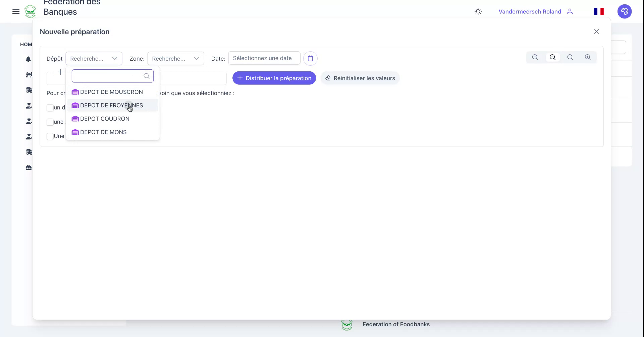The width and height of the screenshot is (644, 337).
Task: Open the 'Sélectionnez une date' picker
Action: pyautogui.click(x=264, y=58)
